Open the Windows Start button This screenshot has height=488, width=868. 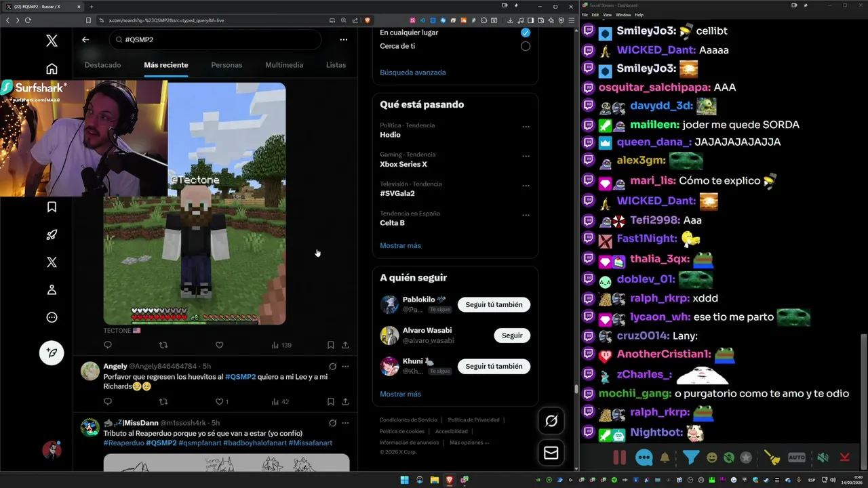pos(405,480)
